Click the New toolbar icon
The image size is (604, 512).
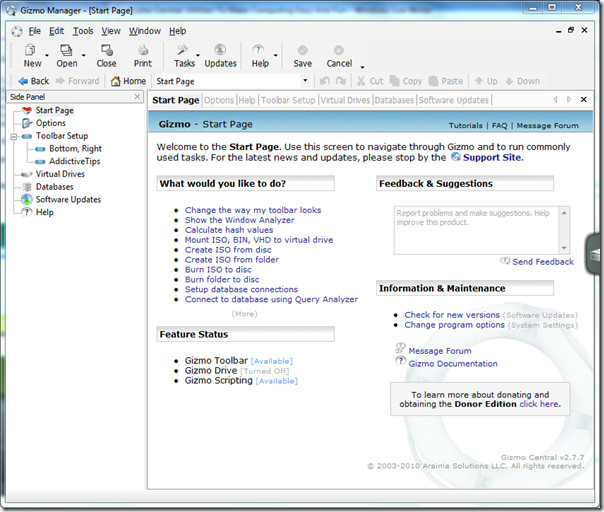point(30,50)
